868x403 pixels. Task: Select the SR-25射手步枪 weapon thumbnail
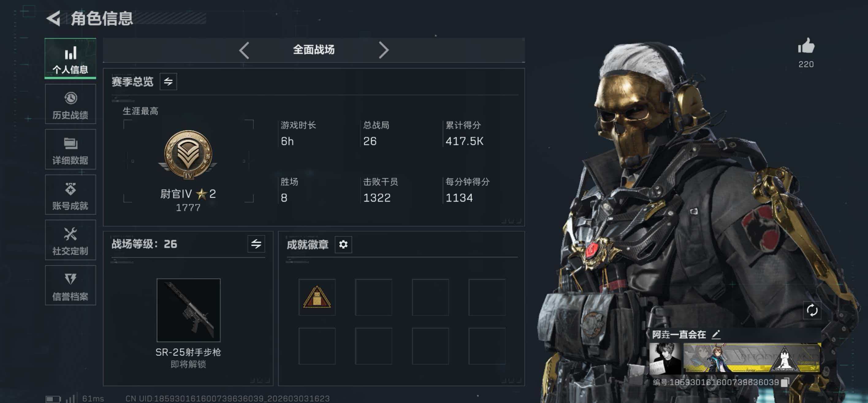coord(188,310)
